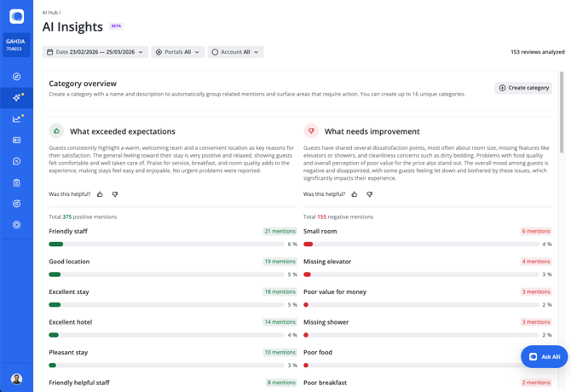This screenshot has height=392, width=571.
Task: Click the 3 mentions badge for Missing shower
Action: point(536,322)
